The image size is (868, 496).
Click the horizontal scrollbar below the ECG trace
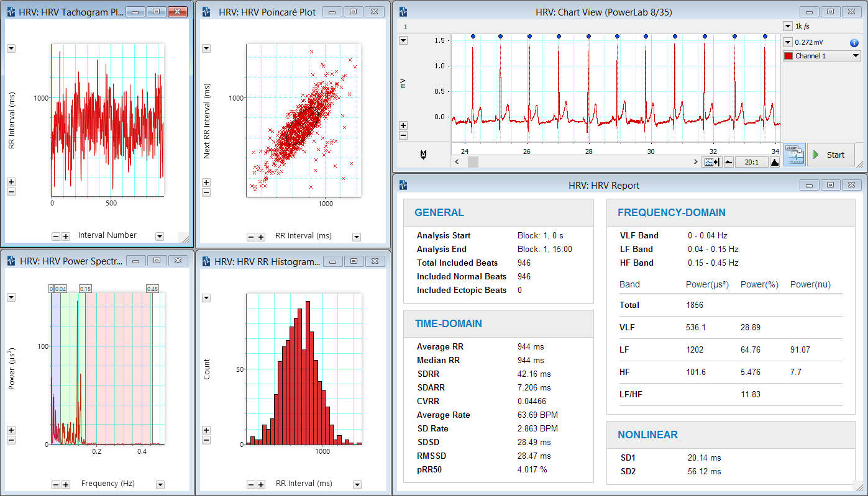tap(472, 161)
